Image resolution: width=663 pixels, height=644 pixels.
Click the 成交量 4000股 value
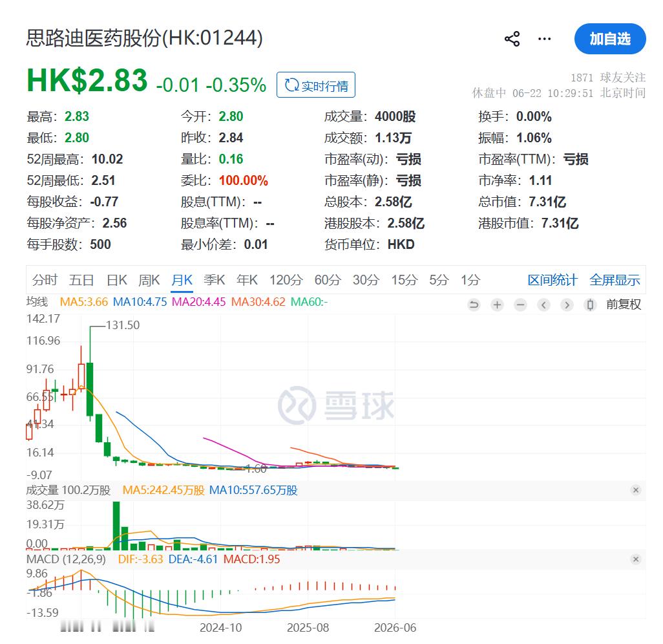tap(395, 116)
